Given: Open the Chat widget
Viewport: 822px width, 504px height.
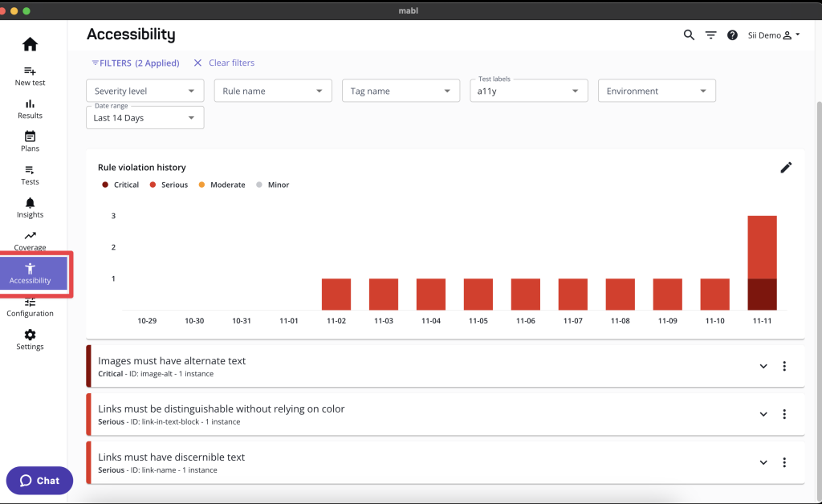Looking at the screenshot, I should pyautogui.click(x=39, y=481).
